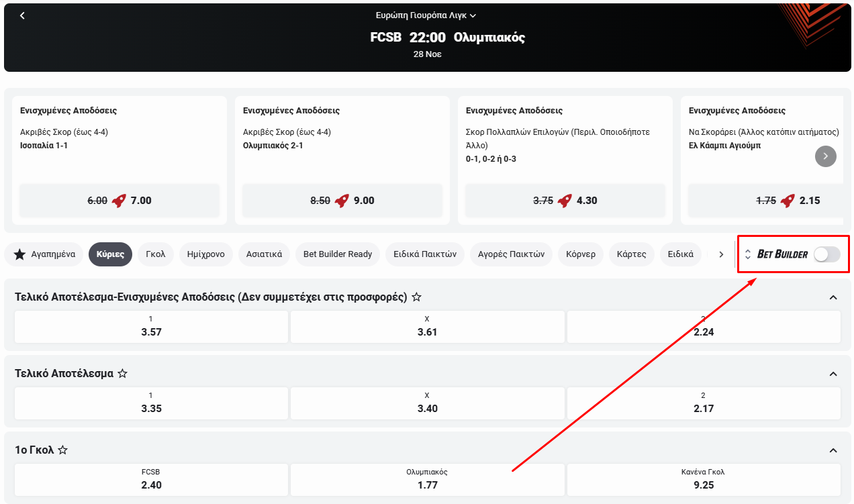The image size is (854, 504).
Task: Collapse the Τελικό Αποτέλεσμα section
Action: pos(833,374)
